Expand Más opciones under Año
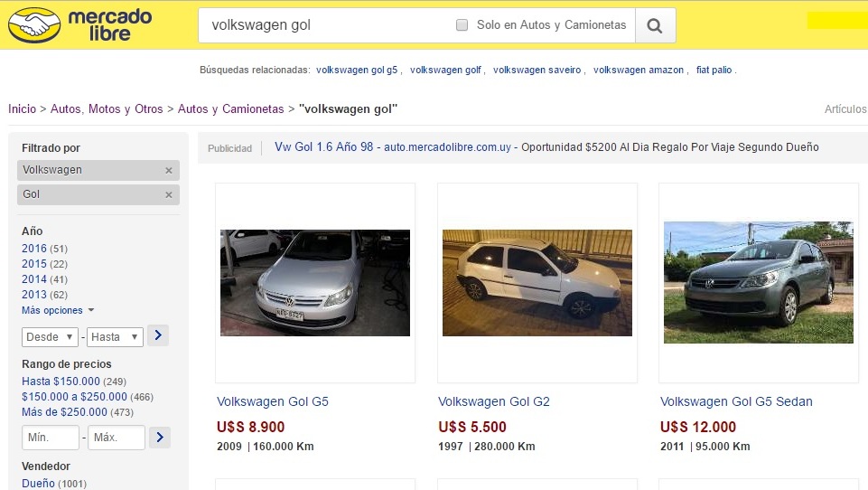The width and height of the screenshot is (868, 490). point(58,310)
